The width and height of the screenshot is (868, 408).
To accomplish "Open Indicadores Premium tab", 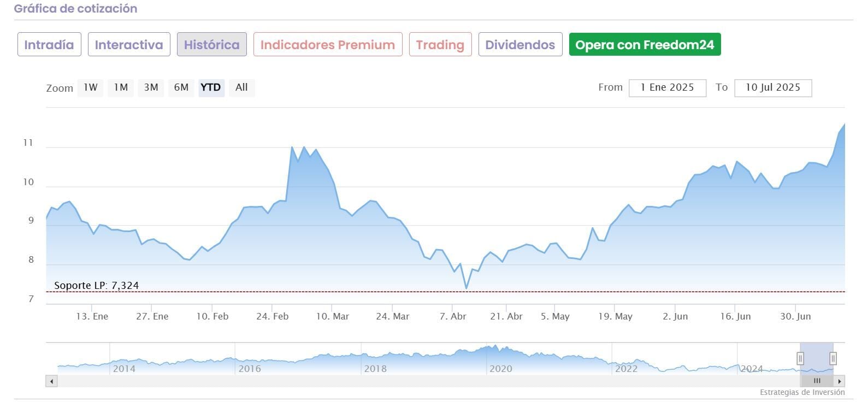I will pyautogui.click(x=328, y=45).
